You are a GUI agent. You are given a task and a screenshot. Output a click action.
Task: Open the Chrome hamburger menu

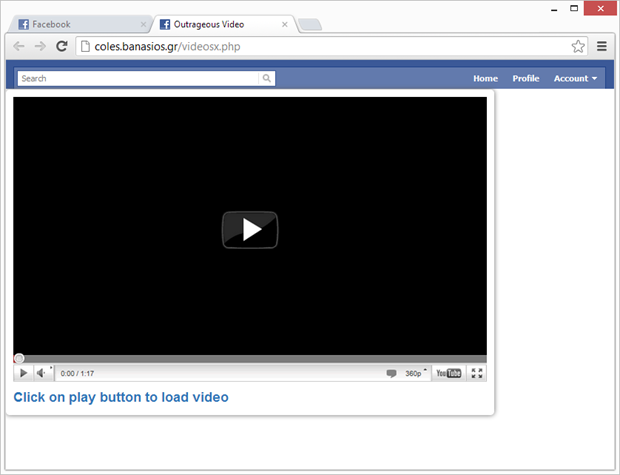(602, 46)
